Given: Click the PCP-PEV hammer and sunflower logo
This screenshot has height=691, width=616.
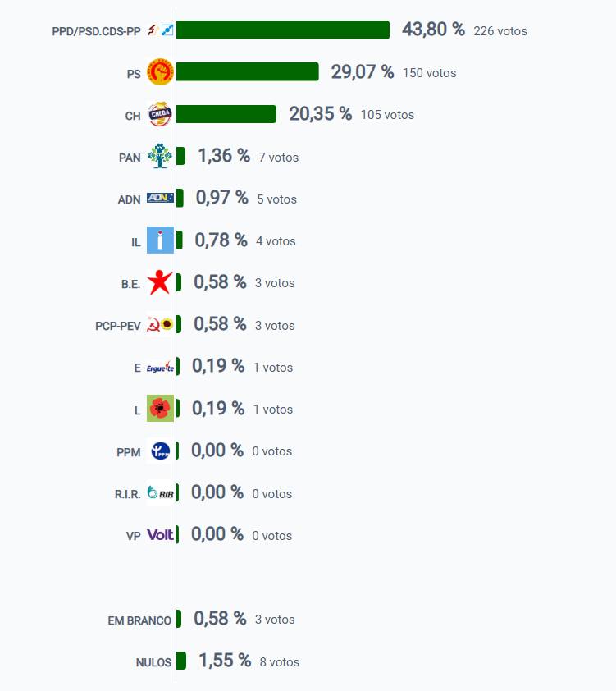Looking at the screenshot, I should (x=160, y=324).
